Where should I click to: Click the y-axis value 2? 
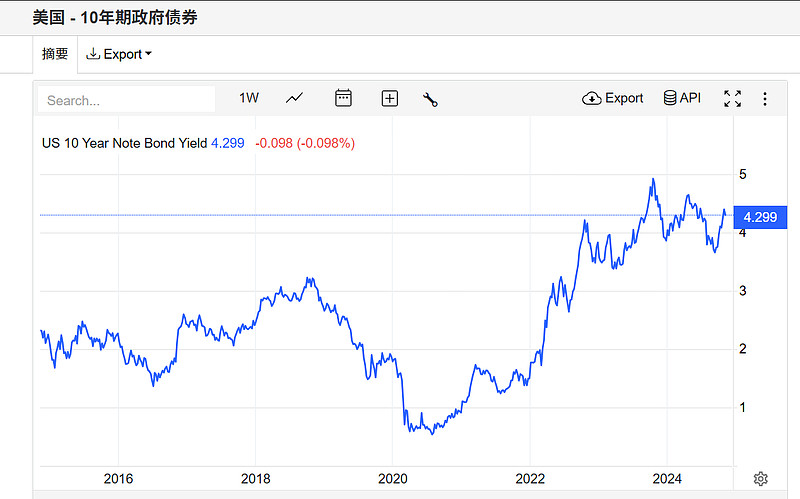coord(743,349)
